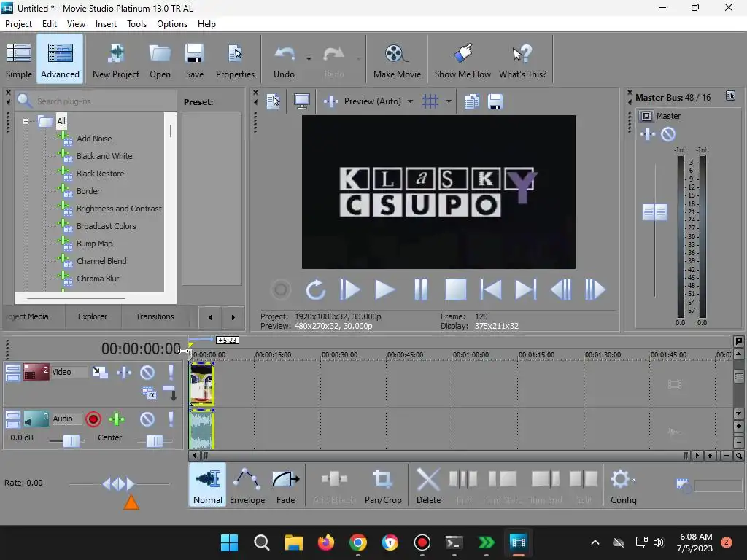Open the Edit menu
Viewport: 747px width, 560px height.
[x=50, y=24]
